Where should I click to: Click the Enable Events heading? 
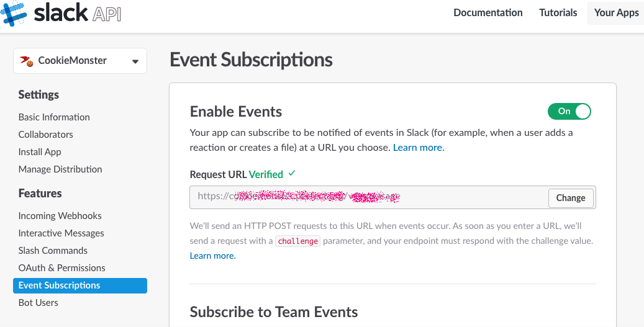(x=236, y=112)
